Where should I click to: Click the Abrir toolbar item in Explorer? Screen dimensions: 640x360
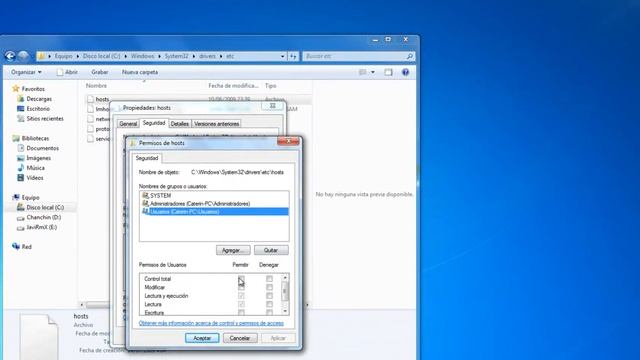[67, 72]
